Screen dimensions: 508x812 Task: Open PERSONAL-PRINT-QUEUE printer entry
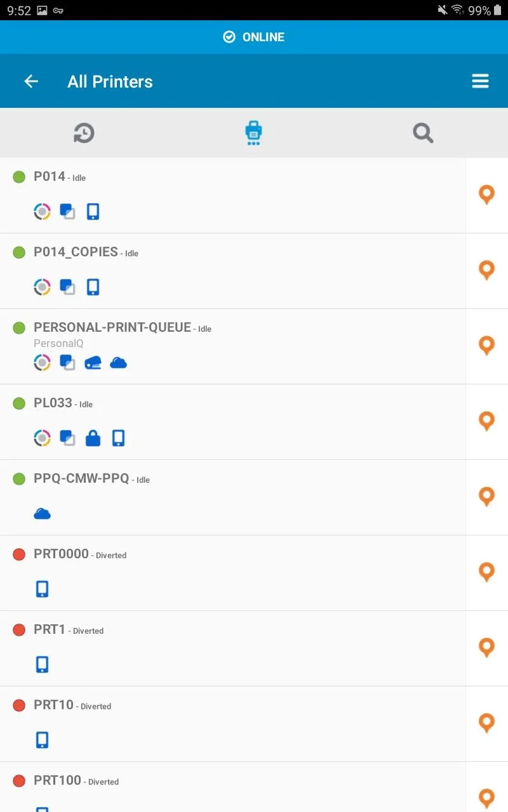coord(112,327)
